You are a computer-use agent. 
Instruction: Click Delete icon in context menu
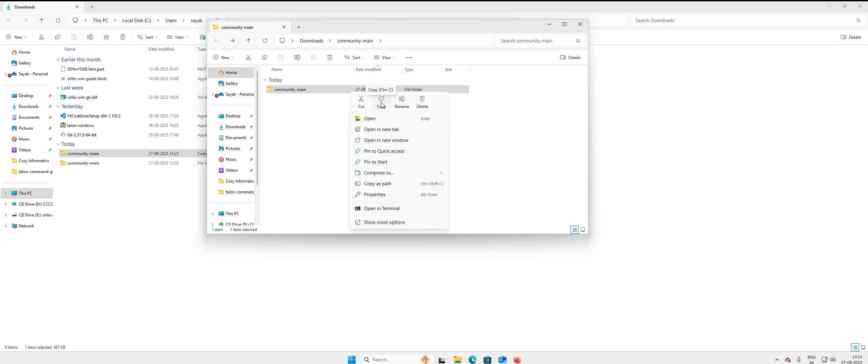point(422,102)
